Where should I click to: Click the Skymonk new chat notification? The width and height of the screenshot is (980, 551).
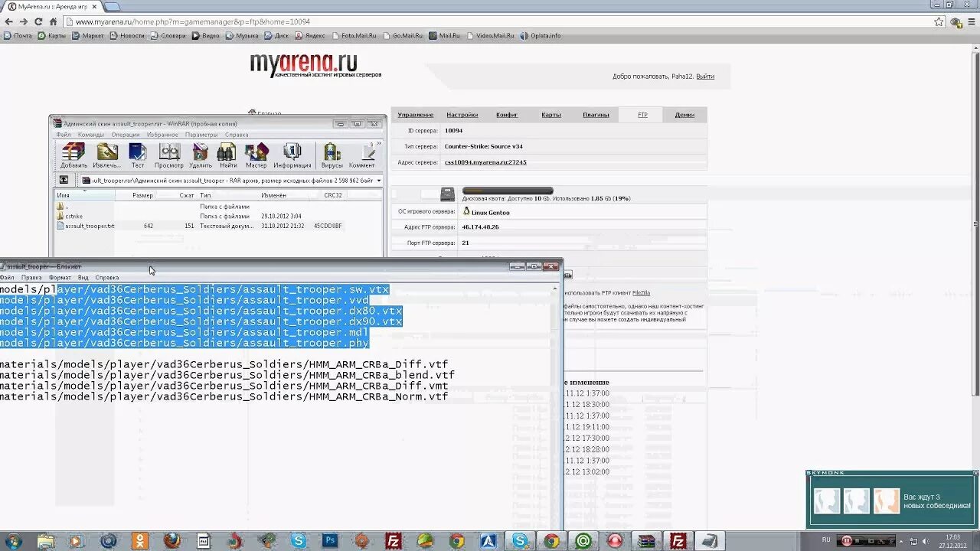(892, 501)
